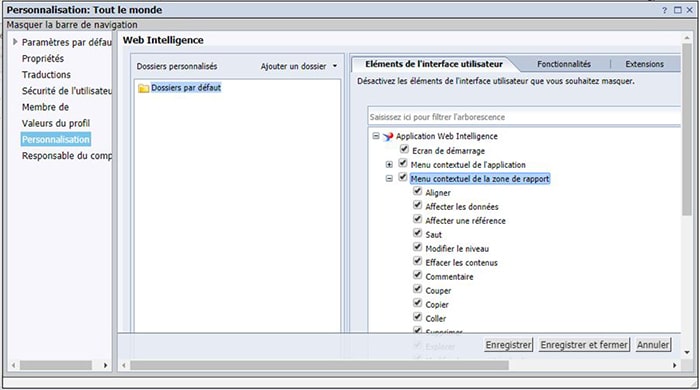Toggle Menu contextuel de l'application checkbox

(403, 163)
